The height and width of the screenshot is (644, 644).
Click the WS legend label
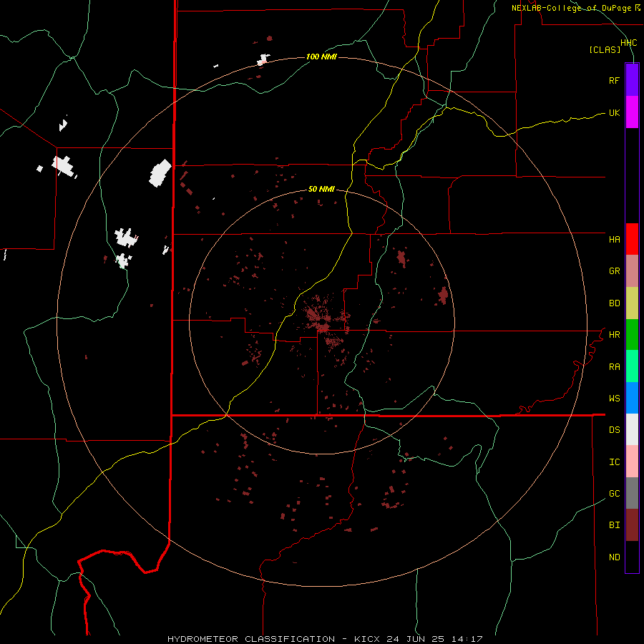click(614, 399)
